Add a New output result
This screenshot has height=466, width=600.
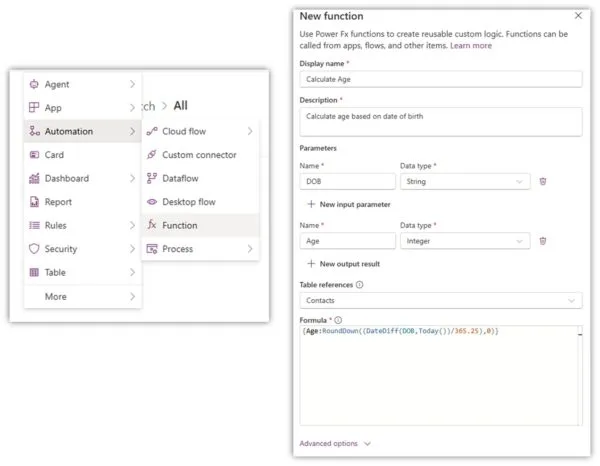pos(344,264)
